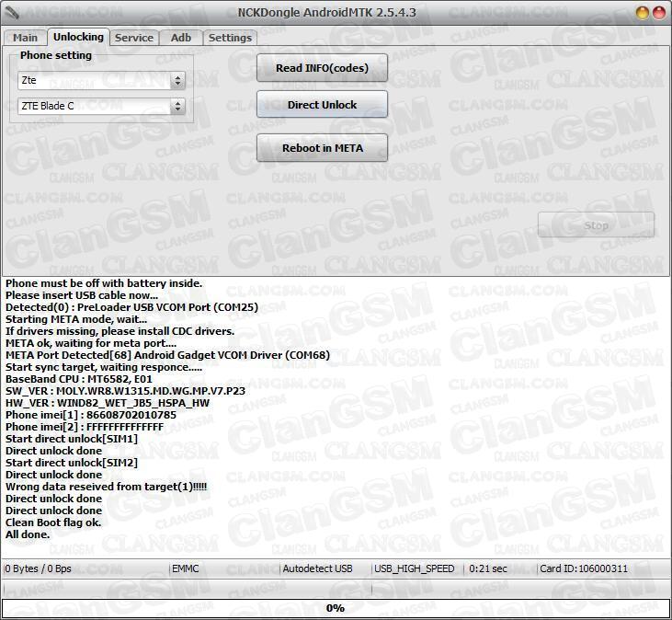Click the 'HW_VER' log line
672x620 pixels.
click(108, 403)
